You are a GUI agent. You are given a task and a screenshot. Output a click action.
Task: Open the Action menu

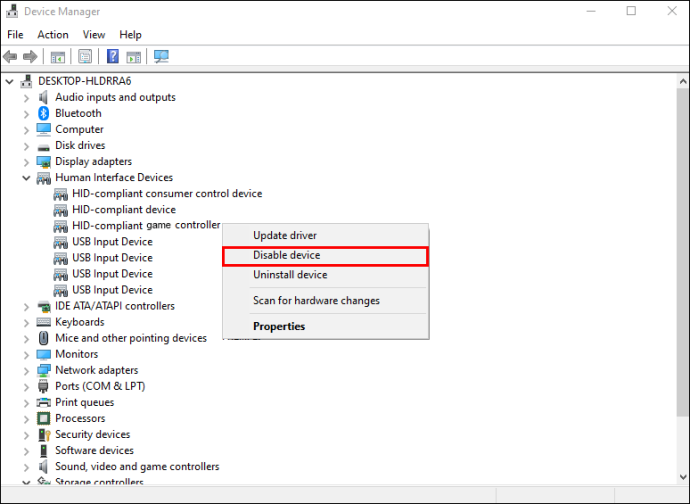point(53,34)
